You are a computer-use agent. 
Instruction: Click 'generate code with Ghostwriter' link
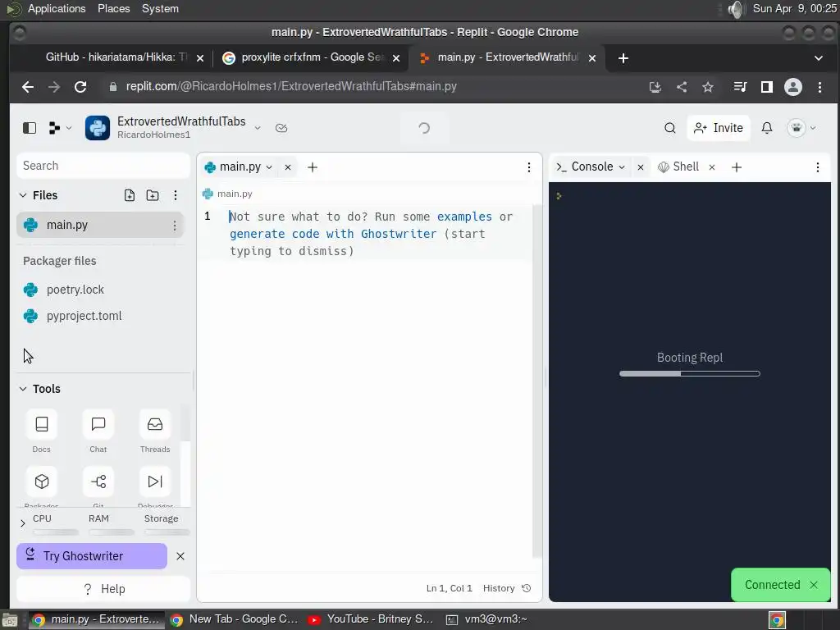[x=333, y=234]
